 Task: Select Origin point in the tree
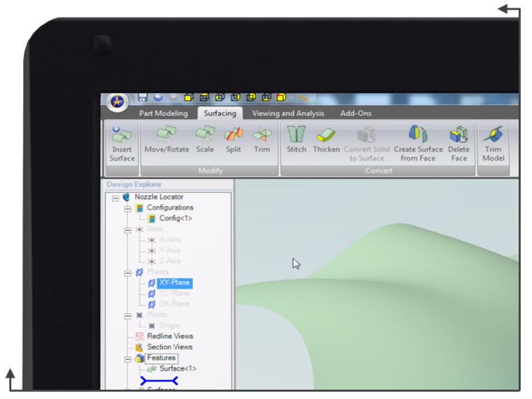pos(169,326)
